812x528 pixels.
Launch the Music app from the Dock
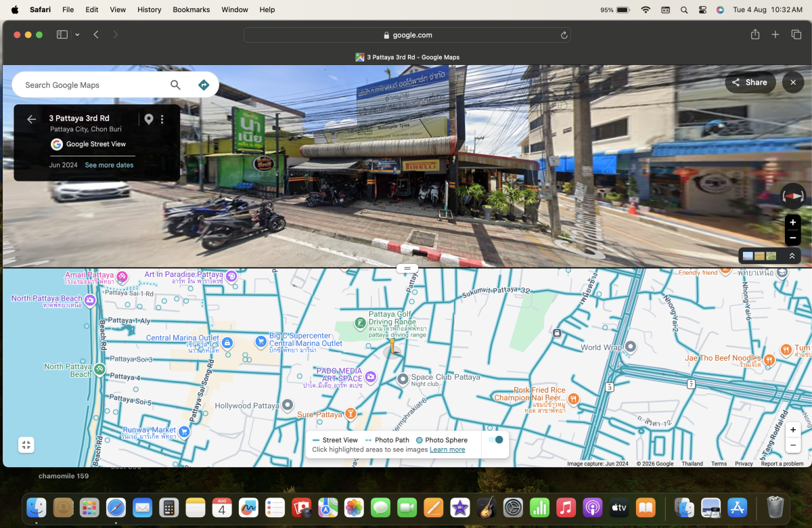(x=566, y=507)
